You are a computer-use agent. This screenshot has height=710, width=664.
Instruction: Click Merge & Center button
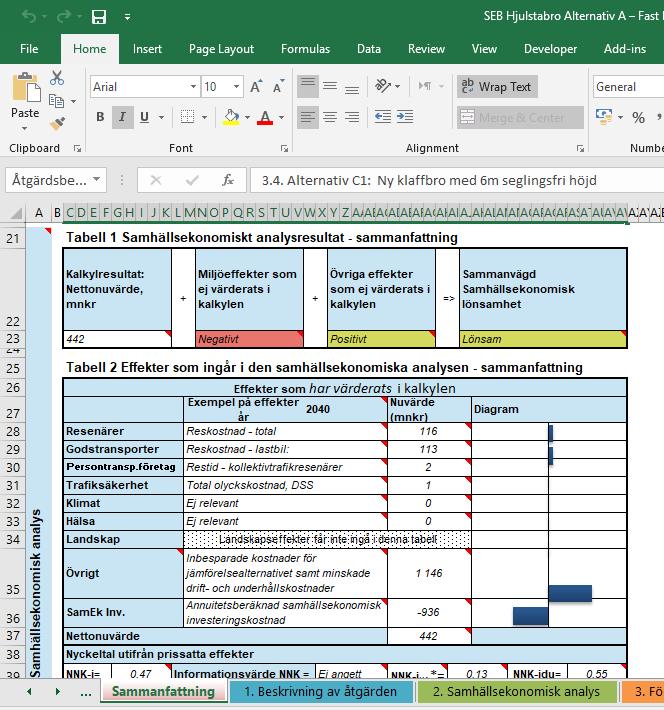coord(520,118)
